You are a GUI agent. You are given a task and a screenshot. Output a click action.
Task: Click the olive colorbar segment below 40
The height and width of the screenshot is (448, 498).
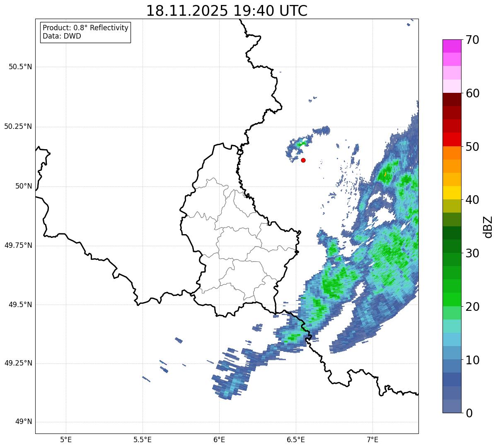[452, 206]
